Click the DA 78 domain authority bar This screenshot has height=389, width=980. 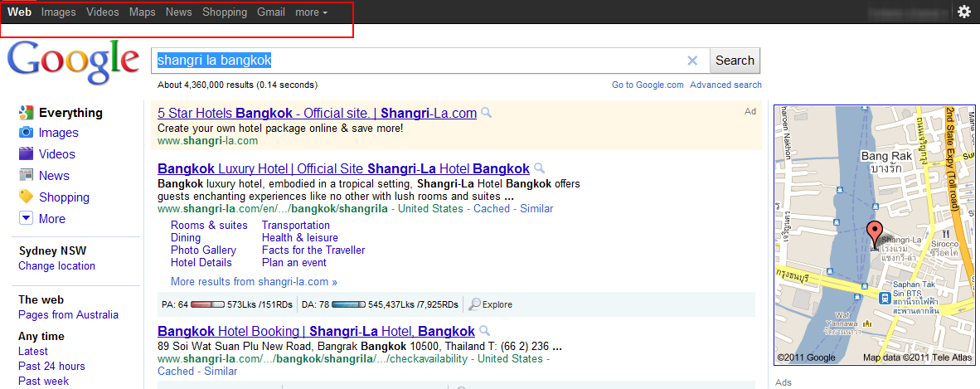tap(348, 304)
